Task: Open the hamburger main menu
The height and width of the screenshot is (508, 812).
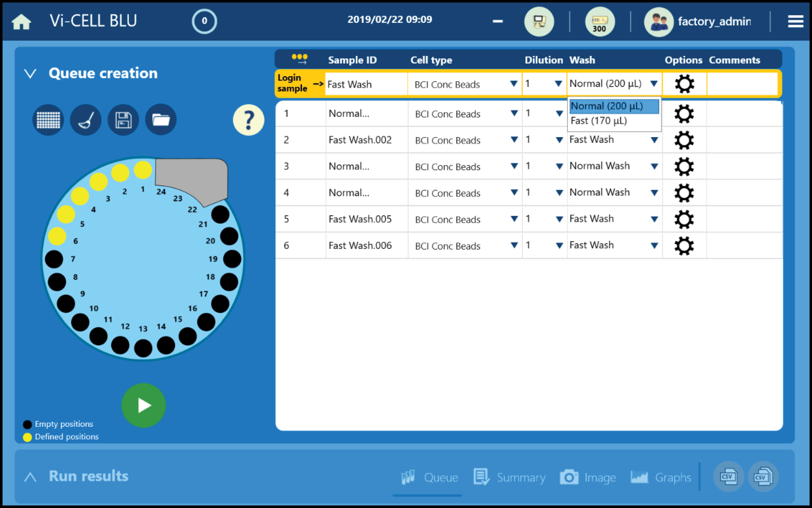Action: 795,22
